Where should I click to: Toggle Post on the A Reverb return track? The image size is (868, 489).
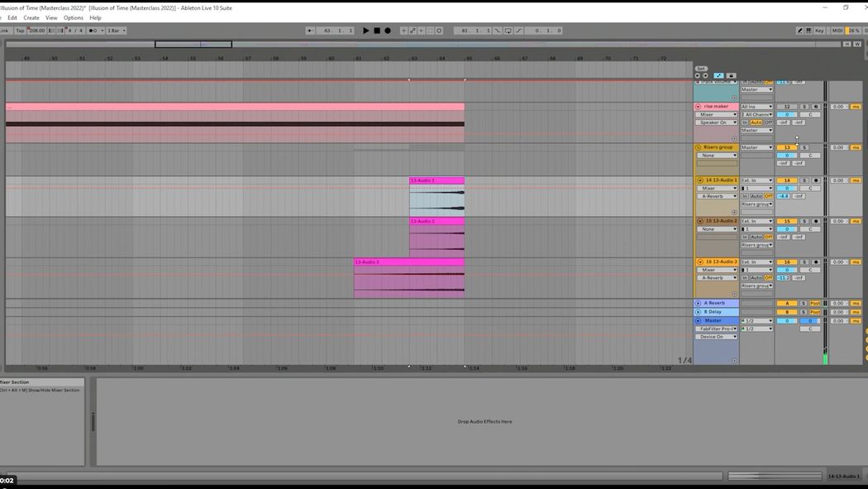pos(815,304)
